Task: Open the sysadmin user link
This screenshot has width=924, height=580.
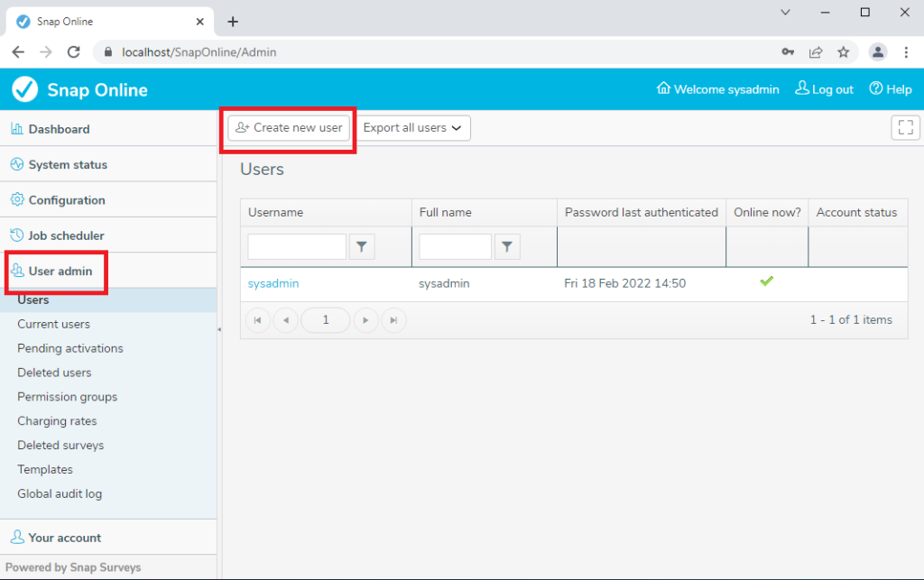Action: tap(273, 282)
